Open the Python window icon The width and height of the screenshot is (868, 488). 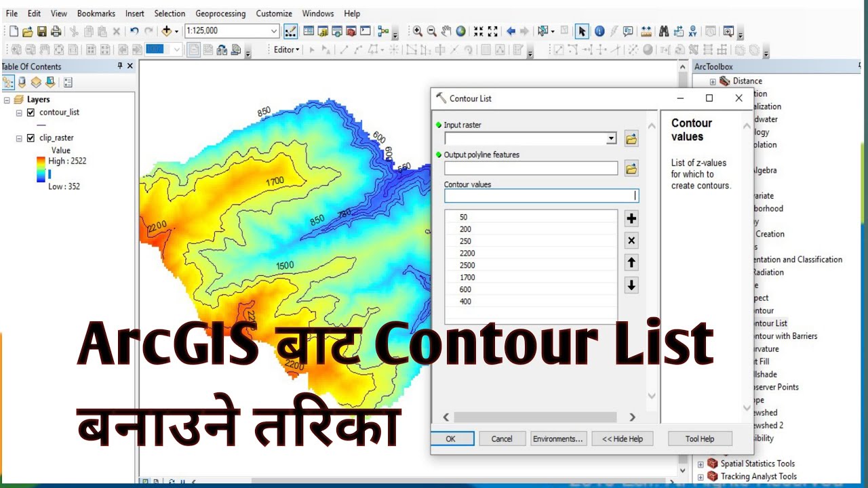tap(366, 31)
